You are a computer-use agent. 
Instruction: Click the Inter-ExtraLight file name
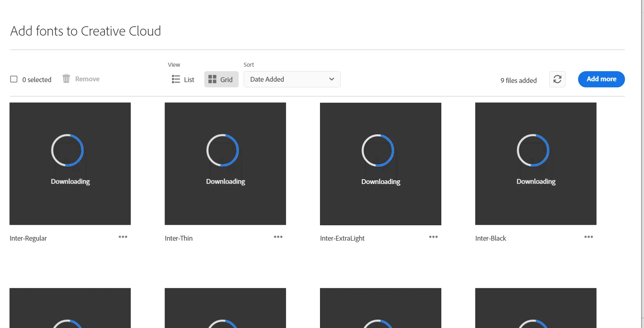[x=342, y=238]
